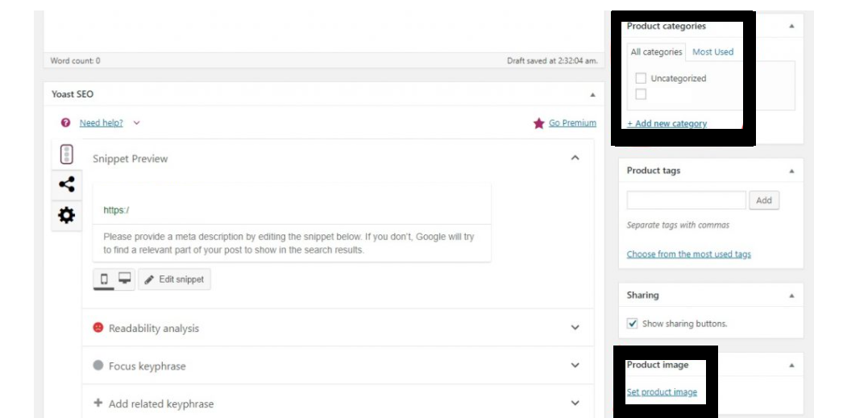The image size is (868, 418).
Task: Click the Separate tags with commas hint
Action: point(678,225)
